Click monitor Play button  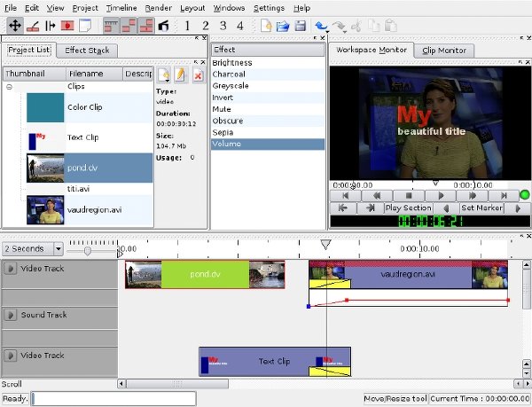[441, 196]
